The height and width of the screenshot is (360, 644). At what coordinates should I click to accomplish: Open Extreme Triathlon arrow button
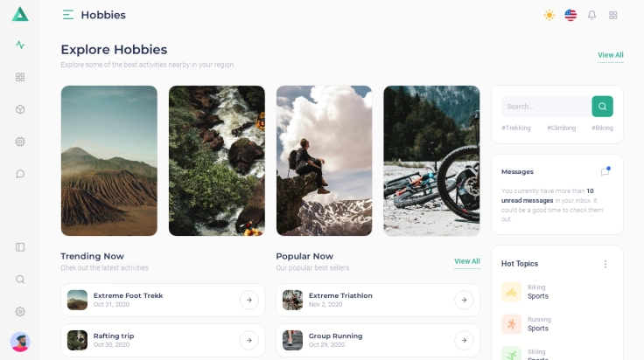[464, 300]
